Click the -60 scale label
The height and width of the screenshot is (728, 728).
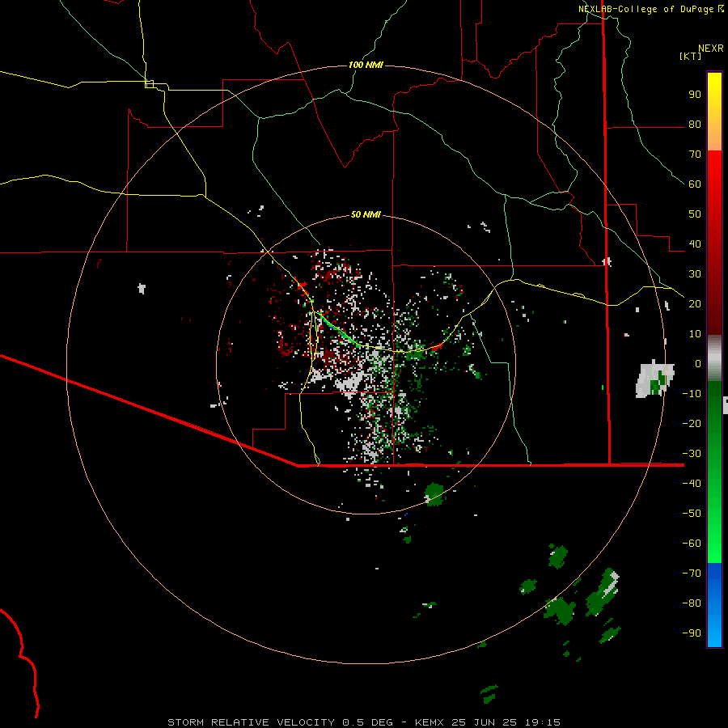pyautogui.click(x=692, y=544)
